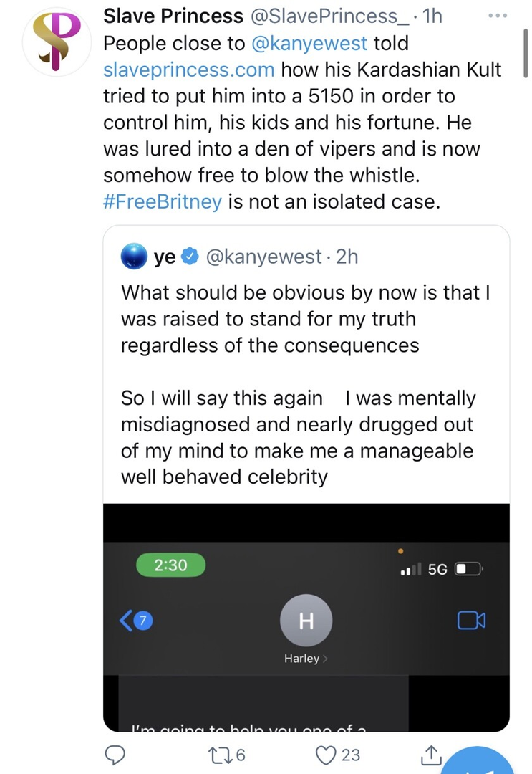Open the #FreeBritney hashtag

coord(163,201)
